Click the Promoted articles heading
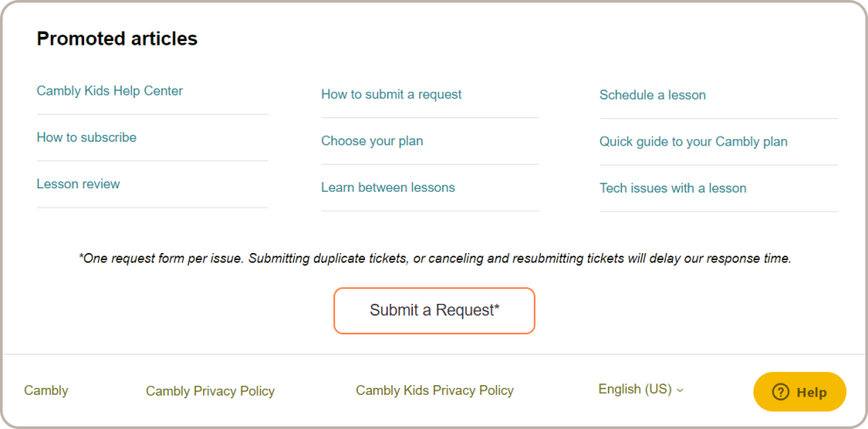The image size is (868, 429). tap(117, 39)
